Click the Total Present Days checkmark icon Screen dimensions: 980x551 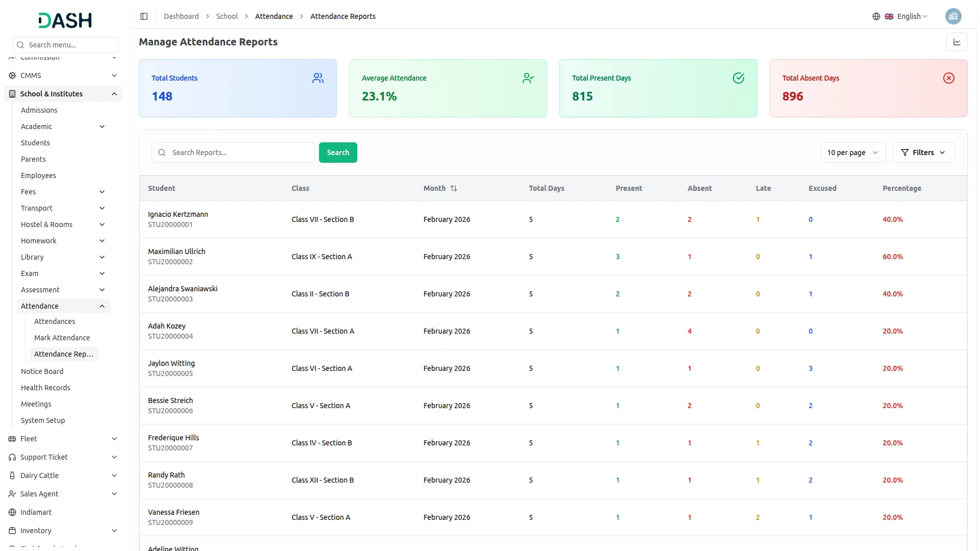point(738,78)
